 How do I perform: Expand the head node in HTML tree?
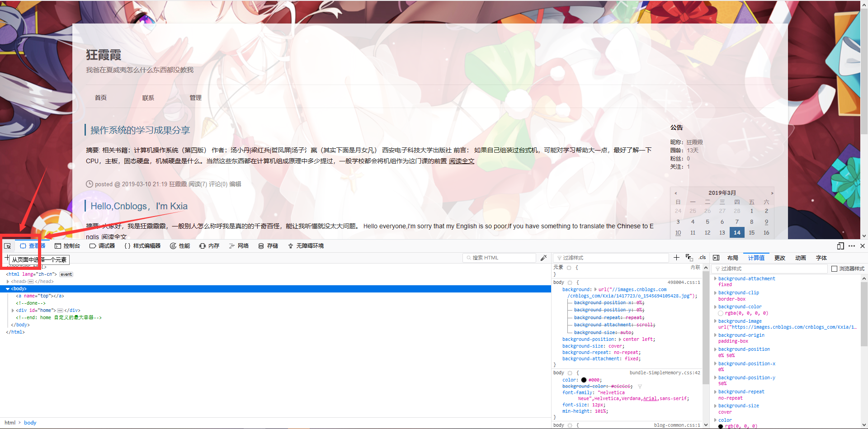[x=8, y=282]
